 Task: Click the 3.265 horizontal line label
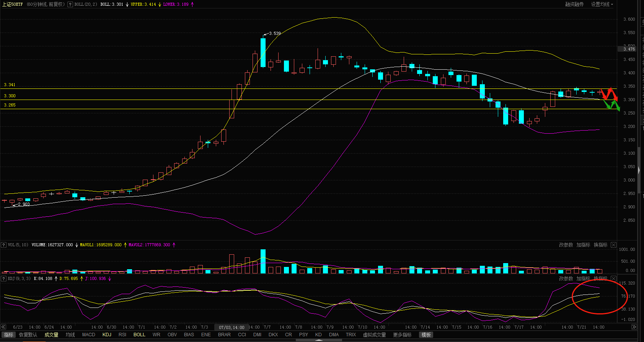pos(10,105)
